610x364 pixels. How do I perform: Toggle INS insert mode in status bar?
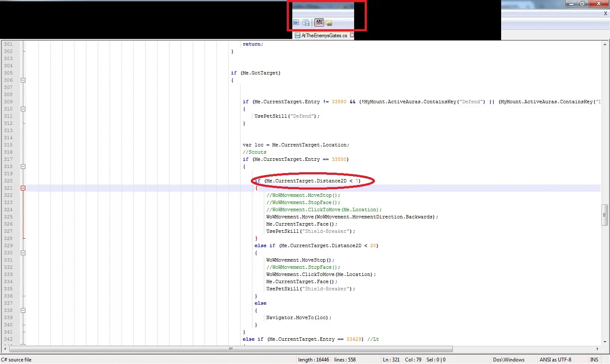pyautogui.click(x=594, y=360)
